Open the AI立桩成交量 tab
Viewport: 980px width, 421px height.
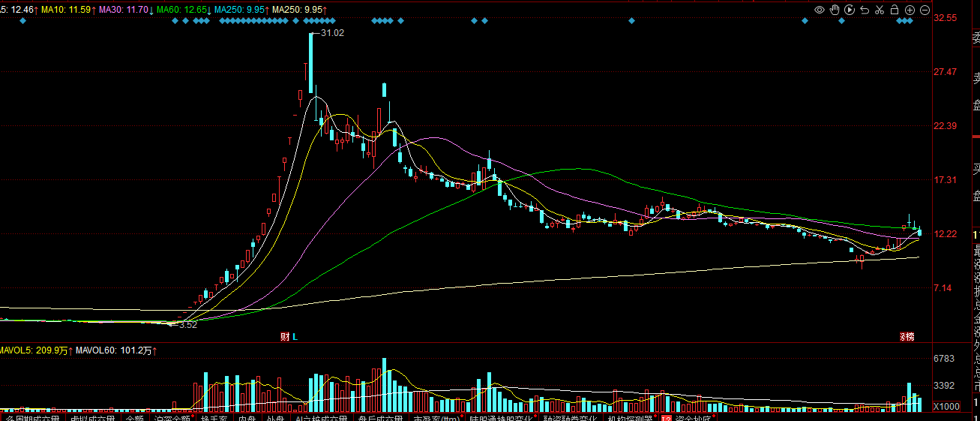point(321,417)
